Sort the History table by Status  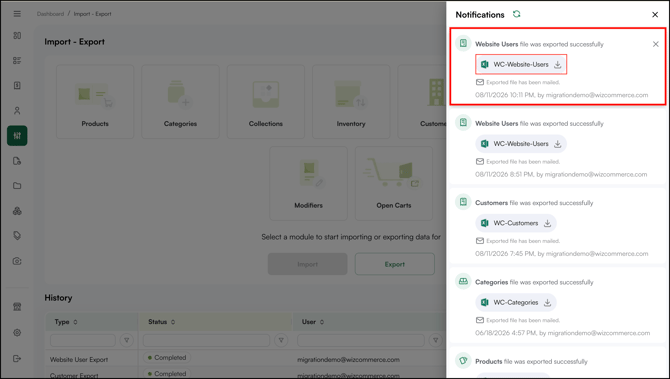(x=173, y=322)
